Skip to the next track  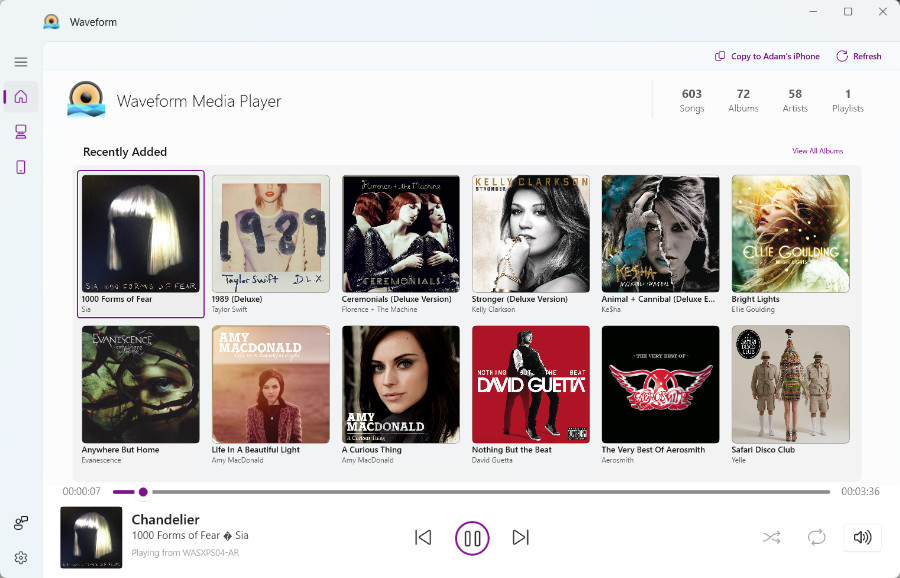click(520, 537)
